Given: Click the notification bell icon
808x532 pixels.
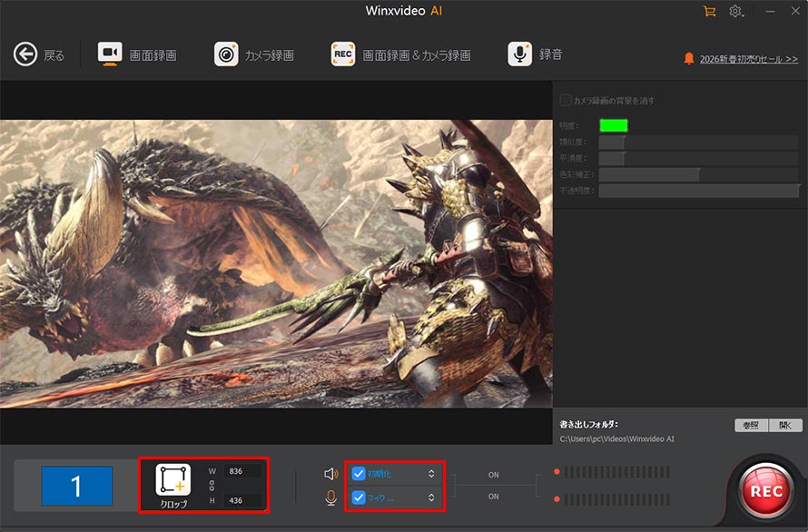Looking at the screenshot, I should pyautogui.click(x=689, y=59).
